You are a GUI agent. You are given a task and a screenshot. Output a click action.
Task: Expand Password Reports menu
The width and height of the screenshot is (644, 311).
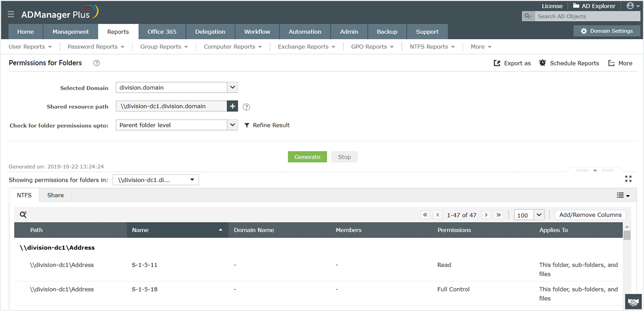click(x=96, y=47)
